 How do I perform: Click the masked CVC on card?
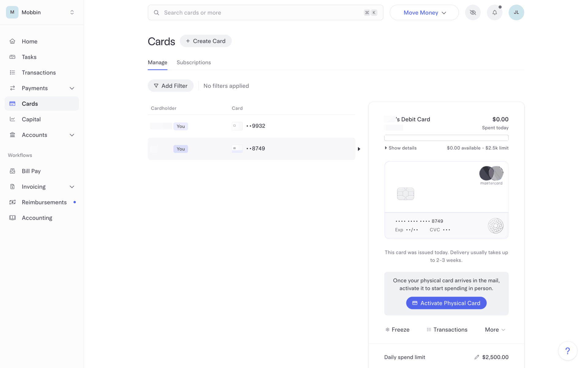click(x=447, y=230)
